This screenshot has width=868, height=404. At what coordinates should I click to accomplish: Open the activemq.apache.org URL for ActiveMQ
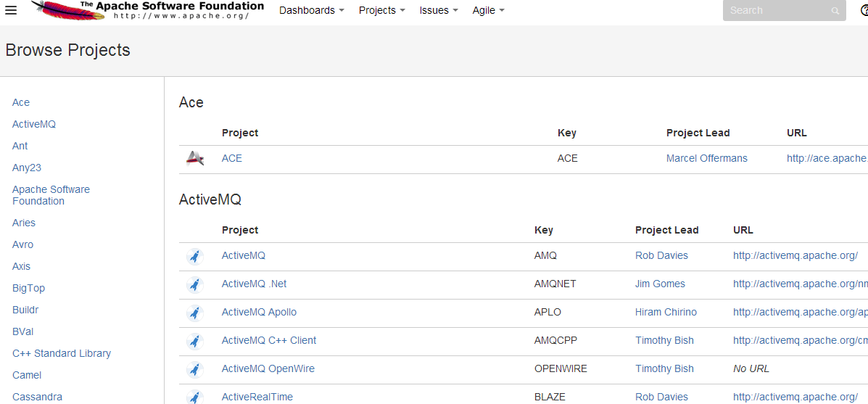point(795,256)
